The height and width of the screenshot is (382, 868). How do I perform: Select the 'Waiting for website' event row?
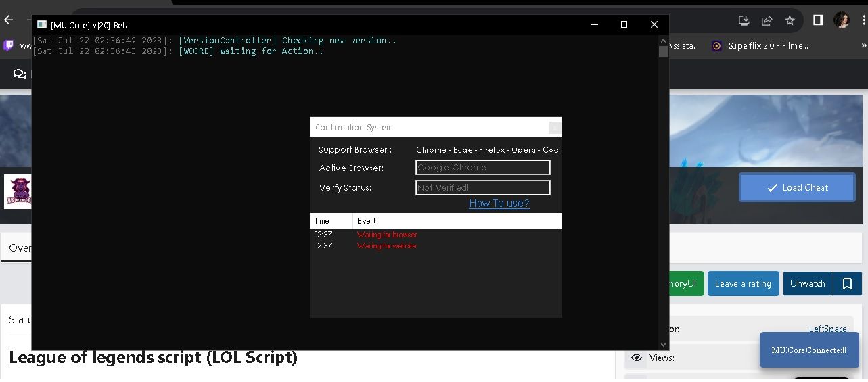436,245
